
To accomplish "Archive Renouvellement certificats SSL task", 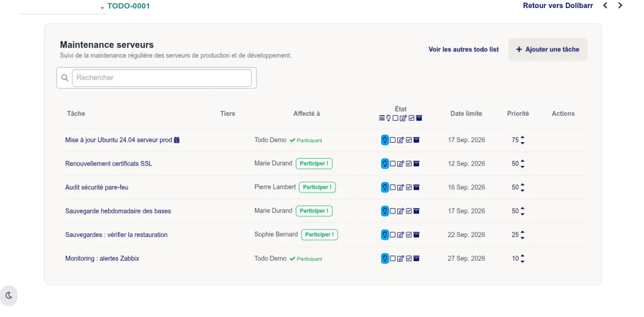I will [416, 164].
